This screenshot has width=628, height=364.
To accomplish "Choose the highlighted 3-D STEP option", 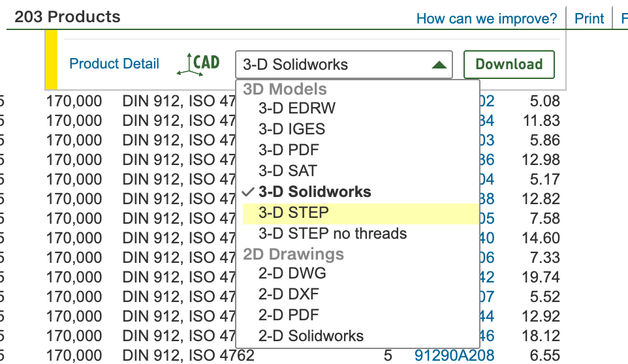I will [x=293, y=213].
